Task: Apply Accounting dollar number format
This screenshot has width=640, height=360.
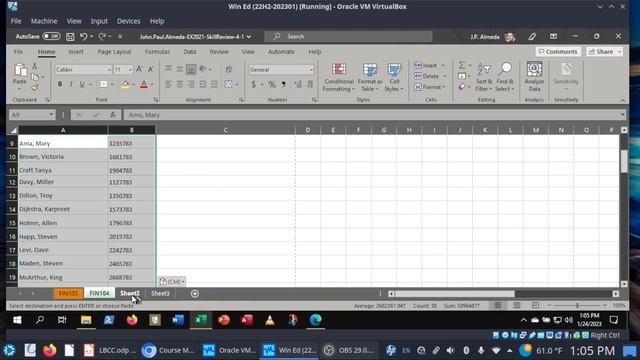Action: tap(253, 84)
